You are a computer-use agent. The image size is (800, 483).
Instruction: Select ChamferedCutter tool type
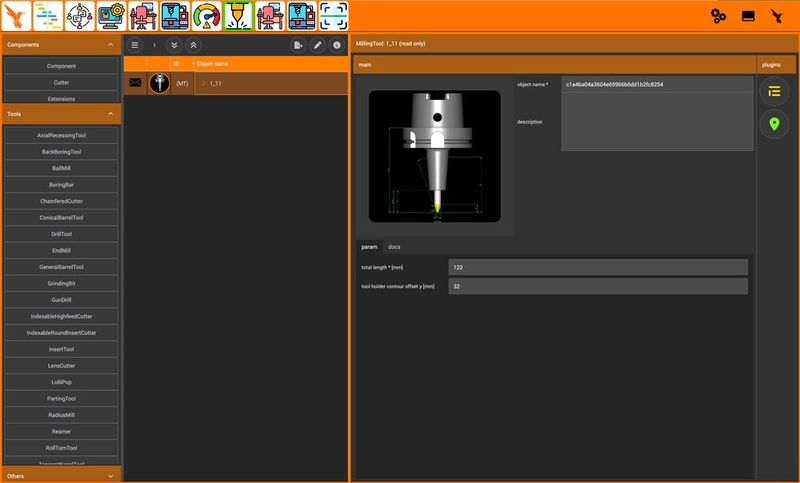pos(61,201)
